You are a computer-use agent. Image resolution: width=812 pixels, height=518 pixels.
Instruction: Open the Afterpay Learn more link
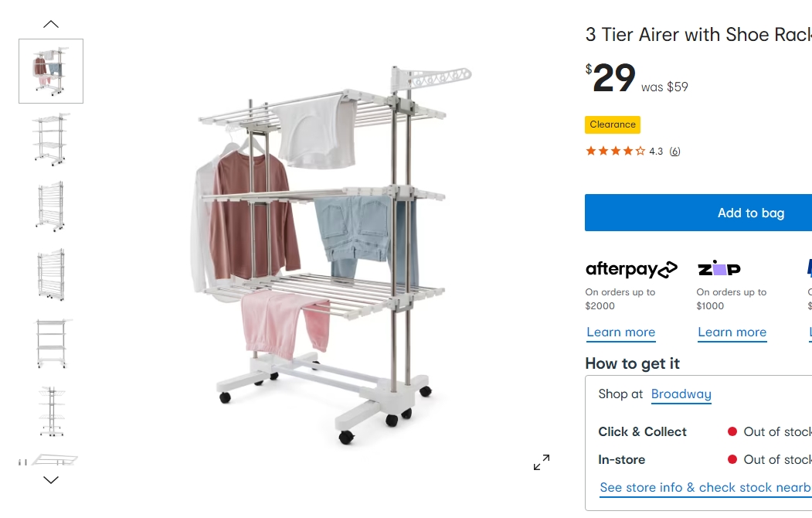point(621,332)
